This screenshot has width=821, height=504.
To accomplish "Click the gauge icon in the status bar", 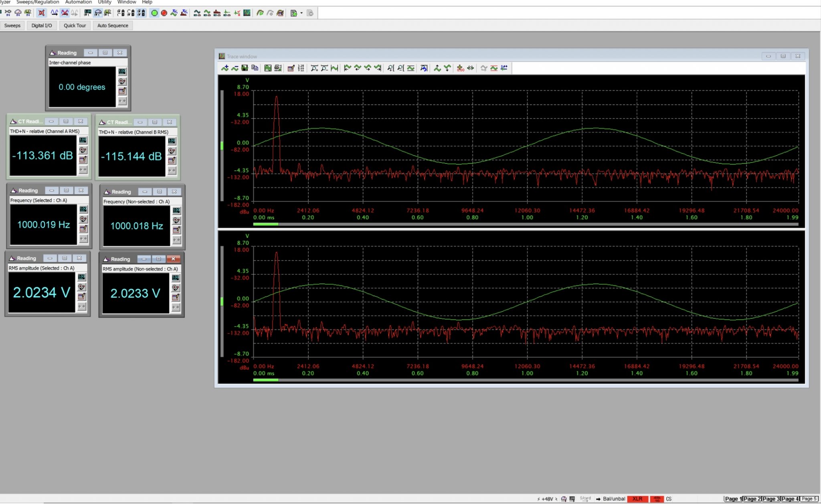I will [x=564, y=499].
